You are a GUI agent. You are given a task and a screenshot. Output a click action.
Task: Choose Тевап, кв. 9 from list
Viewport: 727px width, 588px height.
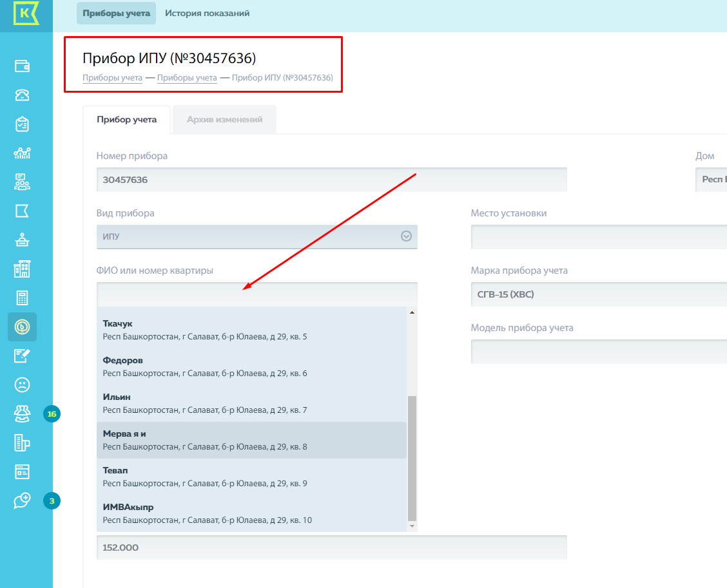click(x=252, y=477)
